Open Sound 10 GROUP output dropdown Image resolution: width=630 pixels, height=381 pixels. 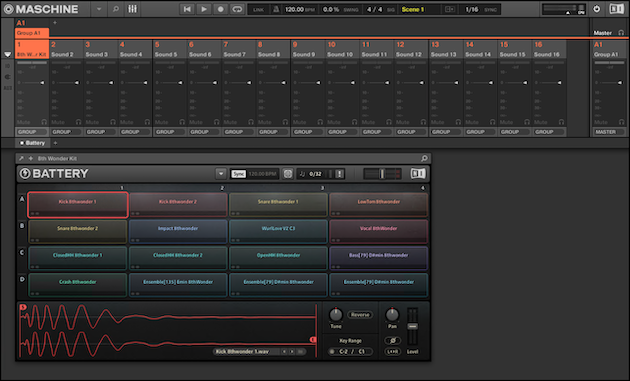coord(342,132)
